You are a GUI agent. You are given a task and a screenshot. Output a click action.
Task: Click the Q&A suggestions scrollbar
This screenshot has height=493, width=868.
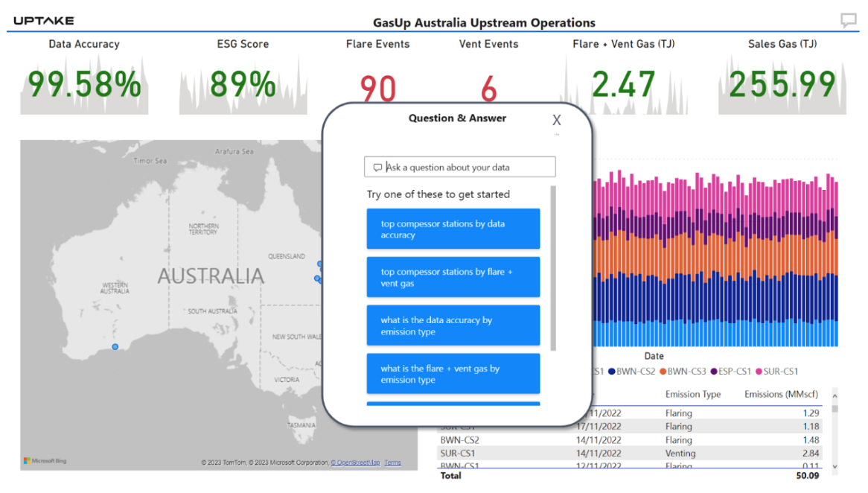[553, 269]
